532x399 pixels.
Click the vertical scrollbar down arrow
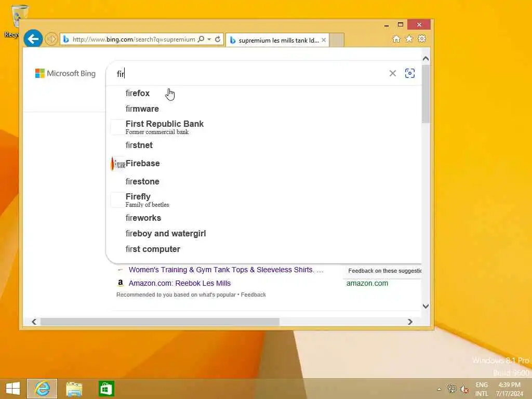[x=426, y=306]
